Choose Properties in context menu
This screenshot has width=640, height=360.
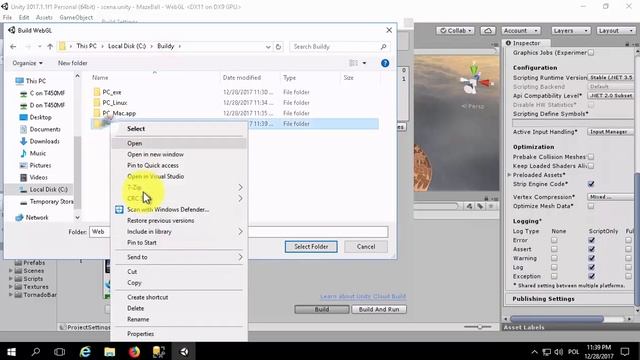coord(179,334)
